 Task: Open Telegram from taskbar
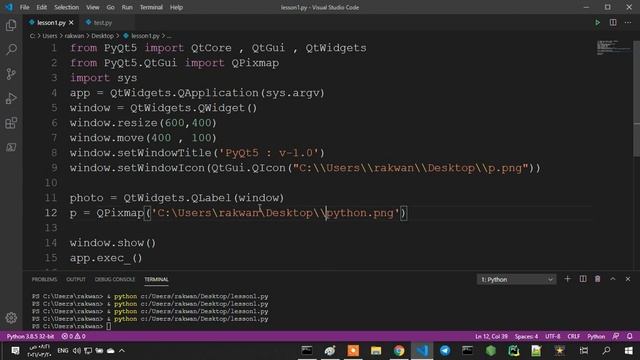click(x=445, y=351)
